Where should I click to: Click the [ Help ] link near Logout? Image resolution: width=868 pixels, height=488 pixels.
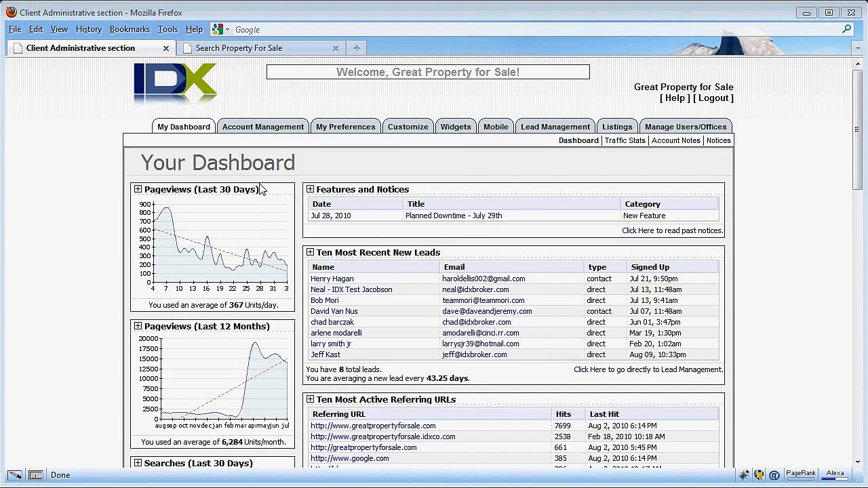coord(675,98)
